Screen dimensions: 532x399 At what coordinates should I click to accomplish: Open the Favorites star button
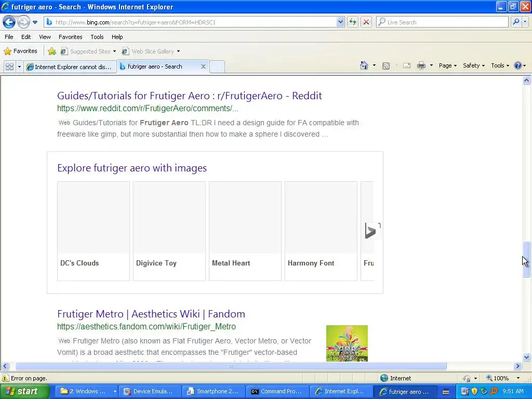20,51
